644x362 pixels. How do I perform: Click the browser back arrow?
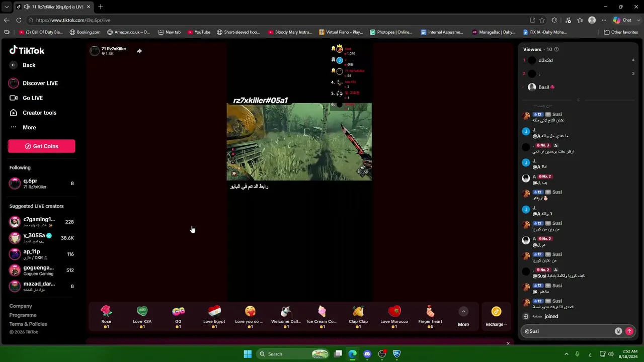coord(7,20)
